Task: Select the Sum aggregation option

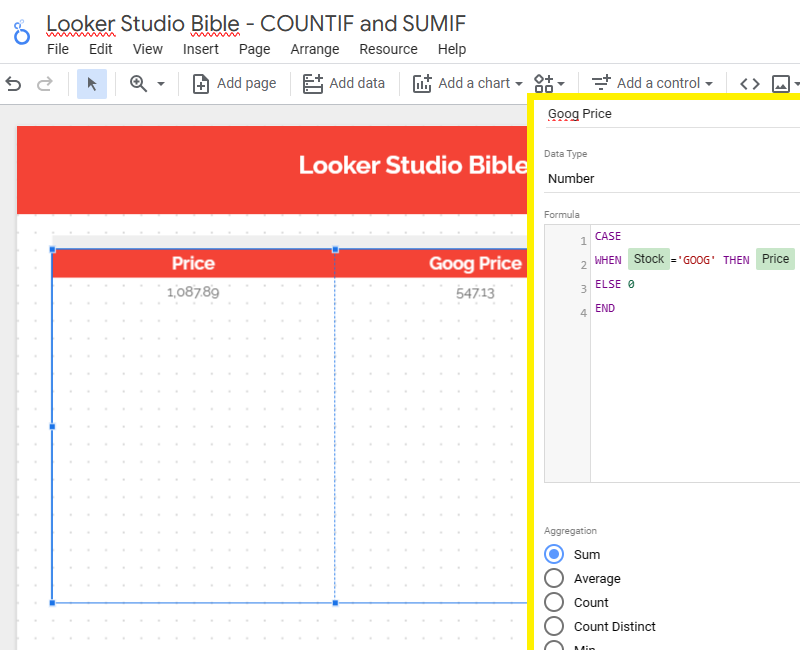Action: pos(554,554)
